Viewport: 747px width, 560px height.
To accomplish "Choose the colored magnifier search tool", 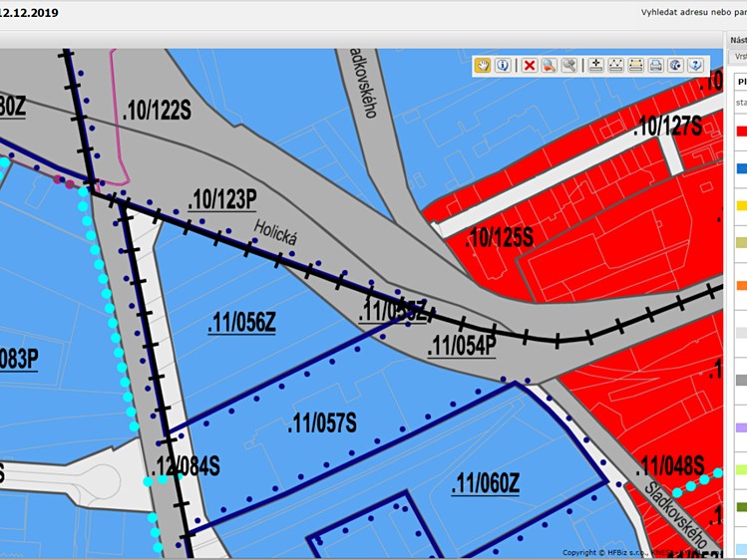I will coord(549,65).
